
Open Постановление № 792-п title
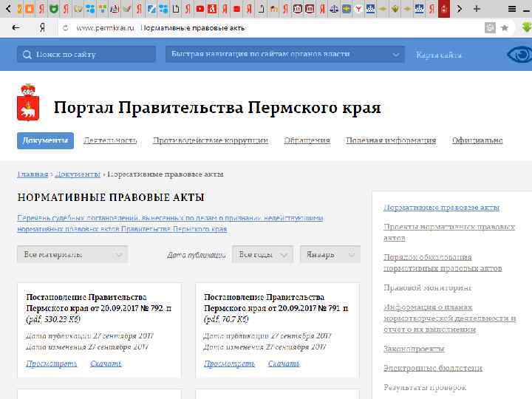click(x=99, y=303)
